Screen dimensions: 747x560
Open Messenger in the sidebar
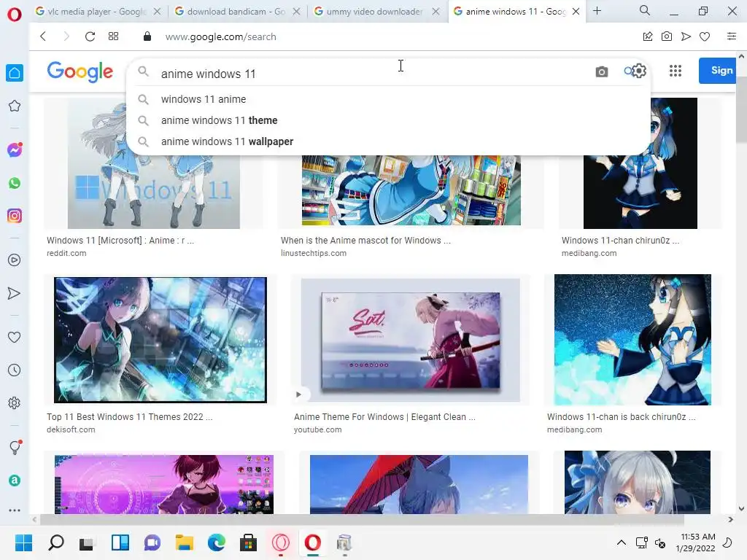(x=15, y=150)
